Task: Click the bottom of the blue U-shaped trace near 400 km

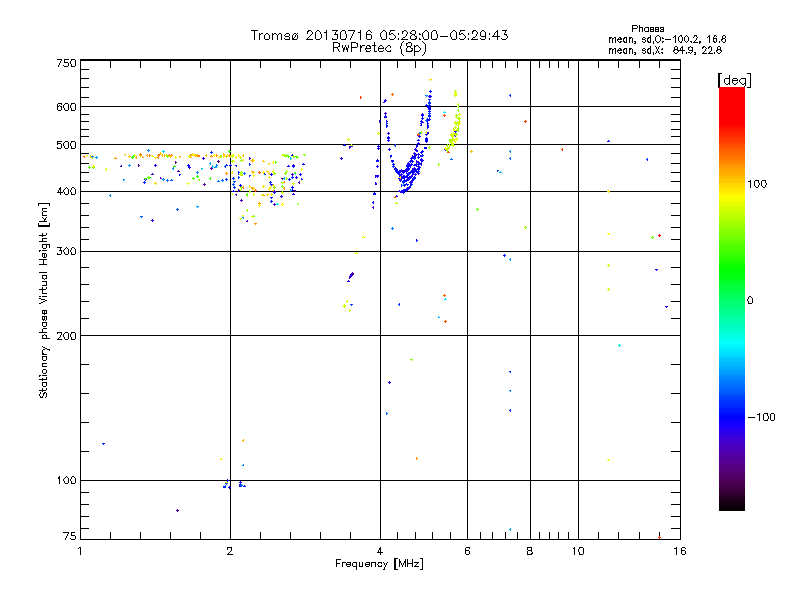Action: pyautogui.click(x=405, y=190)
